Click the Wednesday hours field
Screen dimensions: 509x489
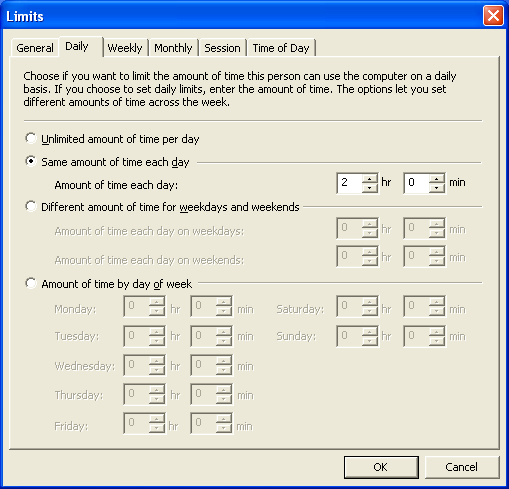(x=136, y=365)
